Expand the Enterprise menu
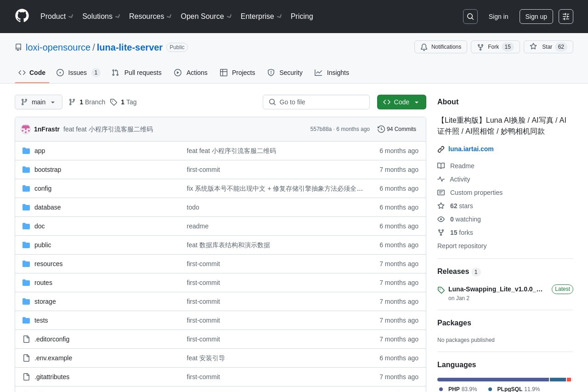588x392 pixels. tap(261, 17)
